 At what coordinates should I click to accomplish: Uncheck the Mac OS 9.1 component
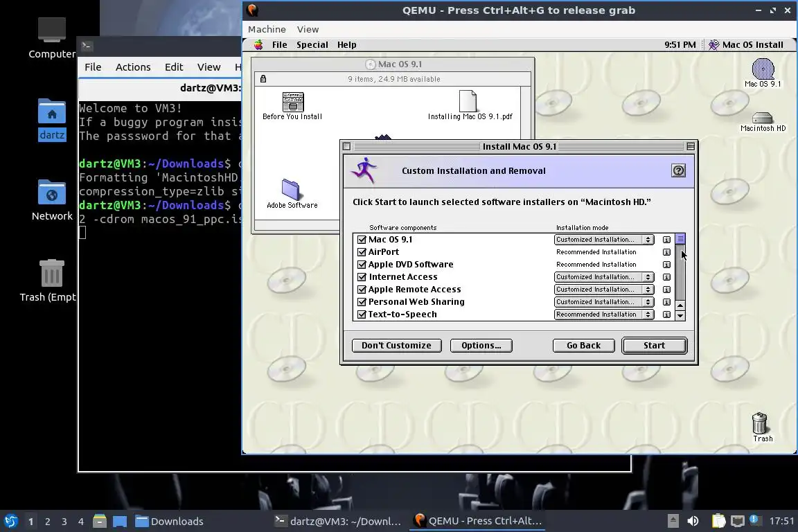click(362, 239)
